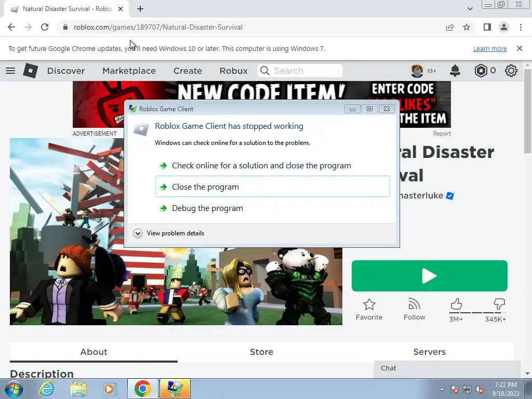Open the Roblox hamburger navigation menu
Screen dimensions: 532x399
[x=10, y=71]
